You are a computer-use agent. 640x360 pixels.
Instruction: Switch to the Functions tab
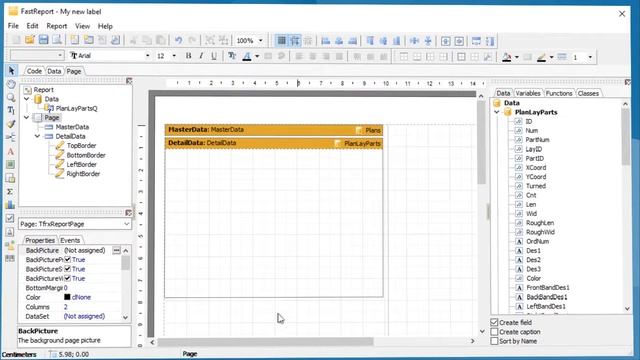click(559, 93)
